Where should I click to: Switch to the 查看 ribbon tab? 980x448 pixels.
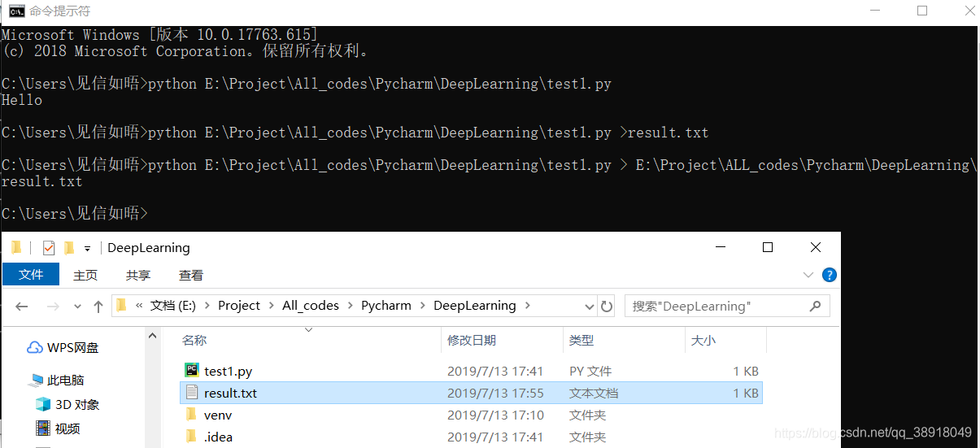(191, 275)
